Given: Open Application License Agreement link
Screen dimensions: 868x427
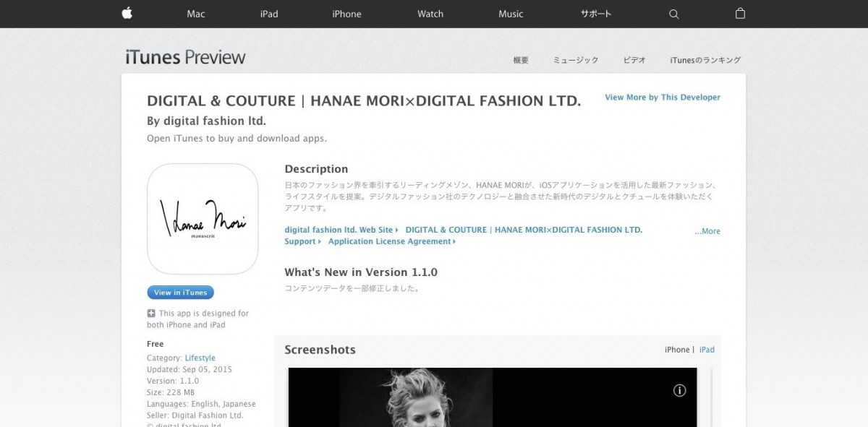Looking at the screenshot, I should [x=392, y=241].
